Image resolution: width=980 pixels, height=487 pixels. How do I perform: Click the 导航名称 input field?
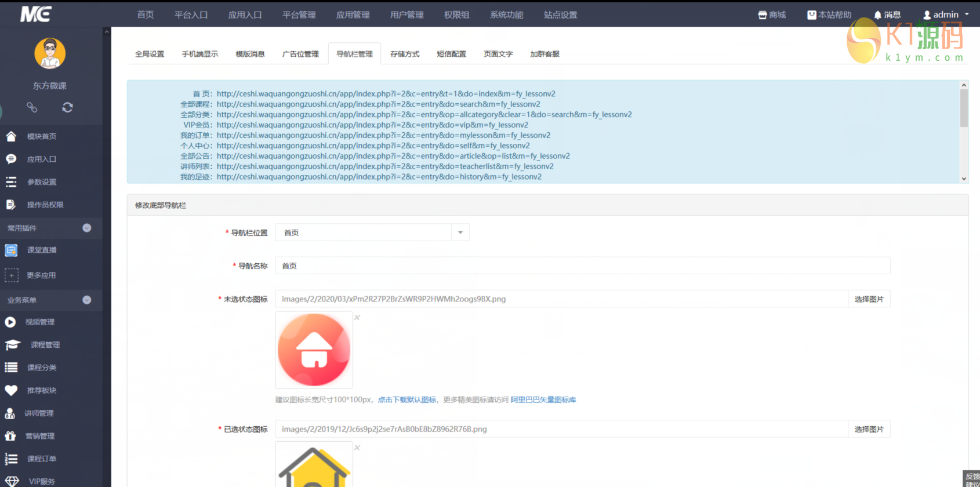pyautogui.click(x=582, y=266)
